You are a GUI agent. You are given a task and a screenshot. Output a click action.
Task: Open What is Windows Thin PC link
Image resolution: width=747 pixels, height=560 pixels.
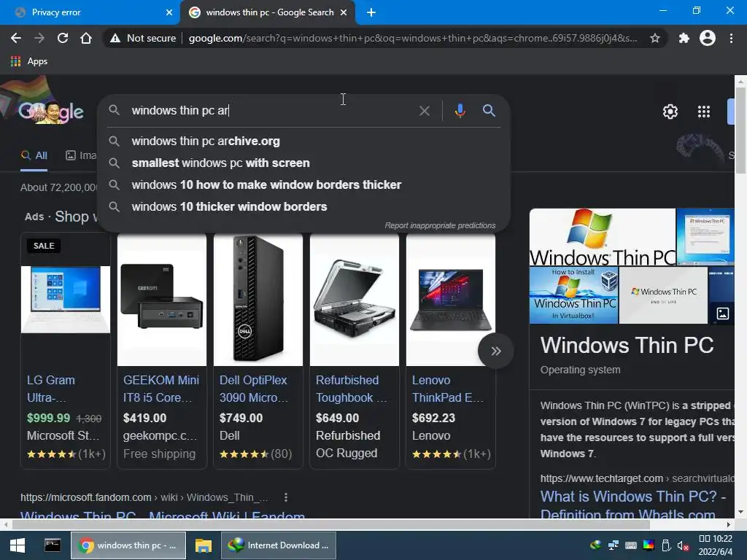(x=633, y=506)
